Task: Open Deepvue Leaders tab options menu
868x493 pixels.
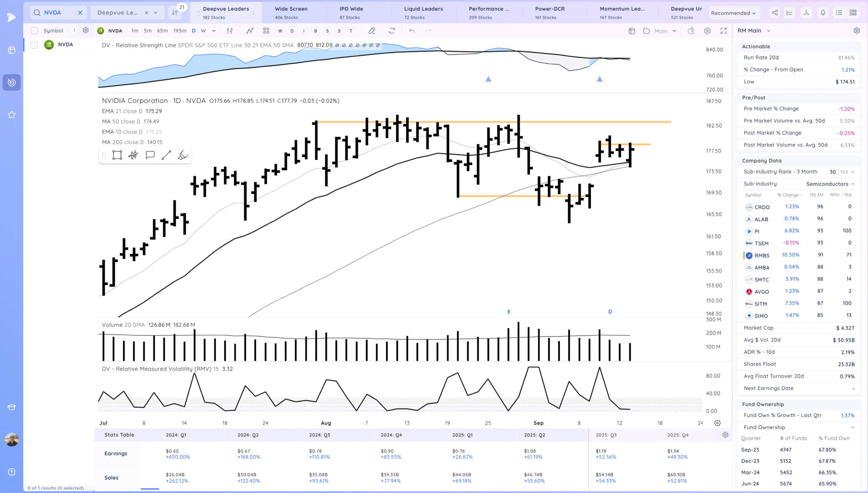Action: [254, 13]
